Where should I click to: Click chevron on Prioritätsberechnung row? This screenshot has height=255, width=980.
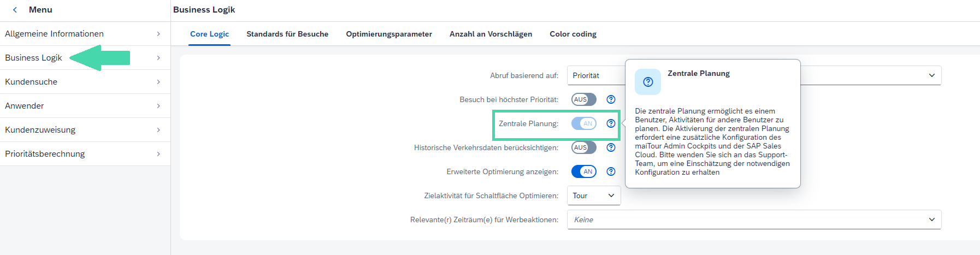point(158,154)
